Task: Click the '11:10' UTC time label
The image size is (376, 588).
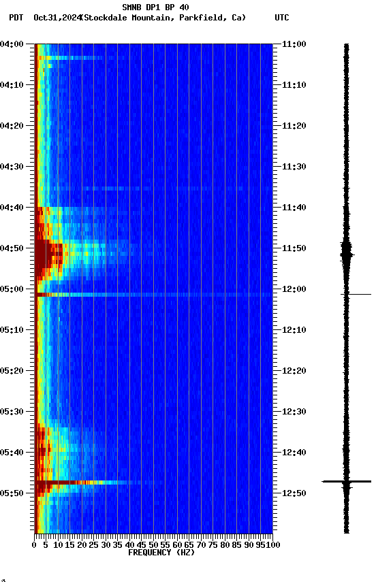Action: click(x=294, y=85)
